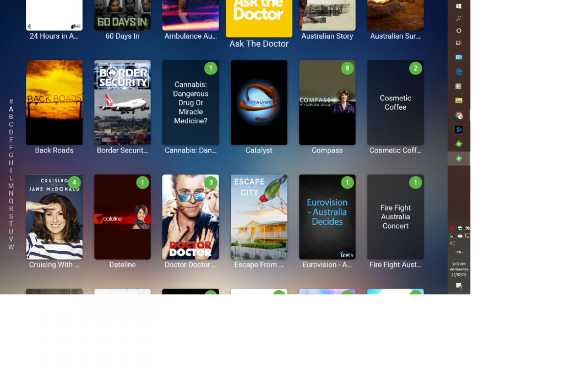The width and height of the screenshot is (588, 368).
Task: Select the Ask The Doctor title
Action: (x=259, y=44)
